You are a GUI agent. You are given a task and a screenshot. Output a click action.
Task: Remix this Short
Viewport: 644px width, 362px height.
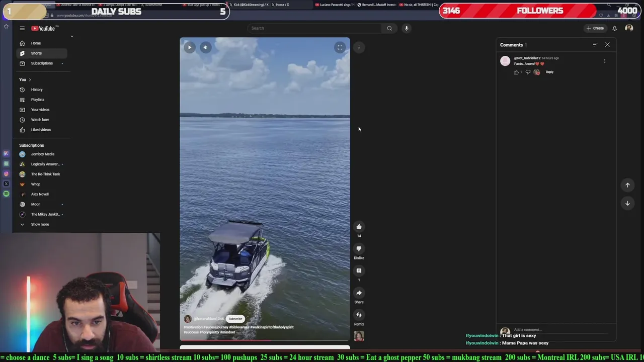[359, 315]
